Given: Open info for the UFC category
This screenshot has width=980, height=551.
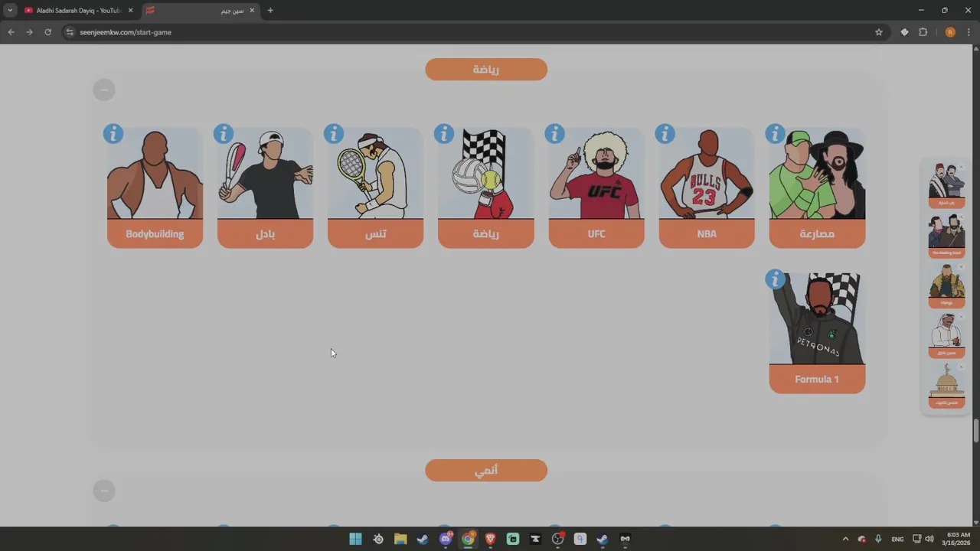Looking at the screenshot, I should point(554,134).
